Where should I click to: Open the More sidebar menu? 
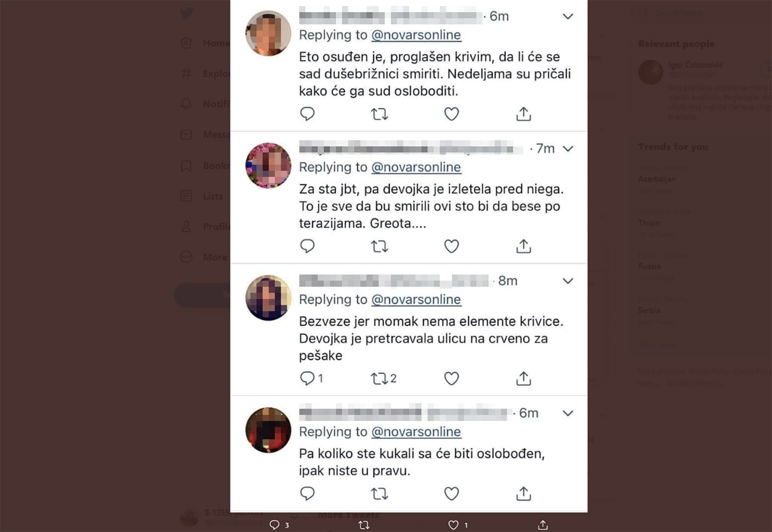pyautogui.click(x=186, y=257)
